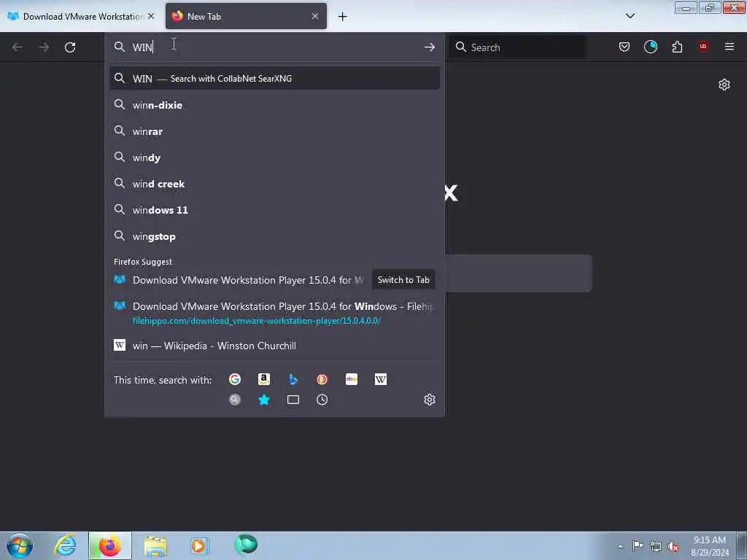Search this time with eBay
This screenshot has width=747, height=560.
(x=352, y=379)
